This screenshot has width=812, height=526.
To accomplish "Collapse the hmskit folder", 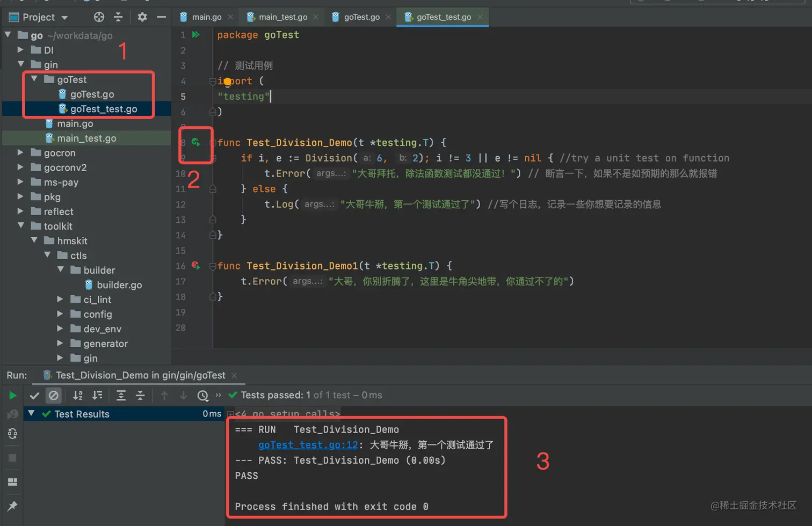I will coord(34,241).
